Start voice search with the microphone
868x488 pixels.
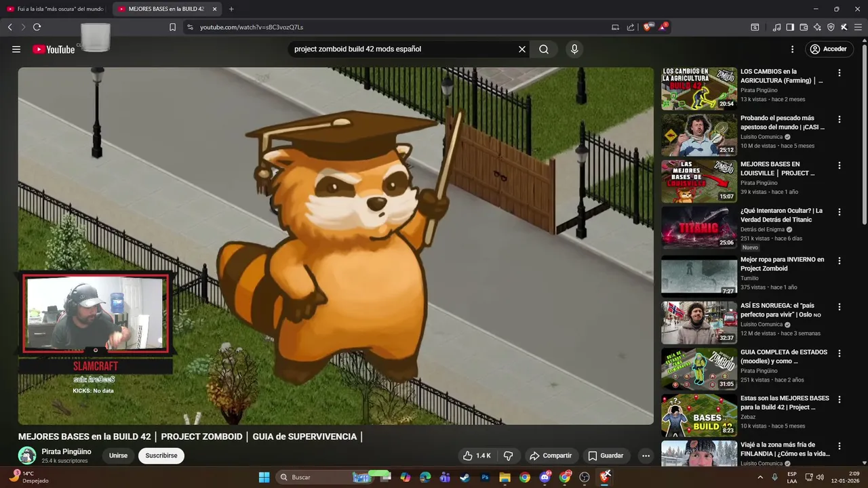pos(574,49)
